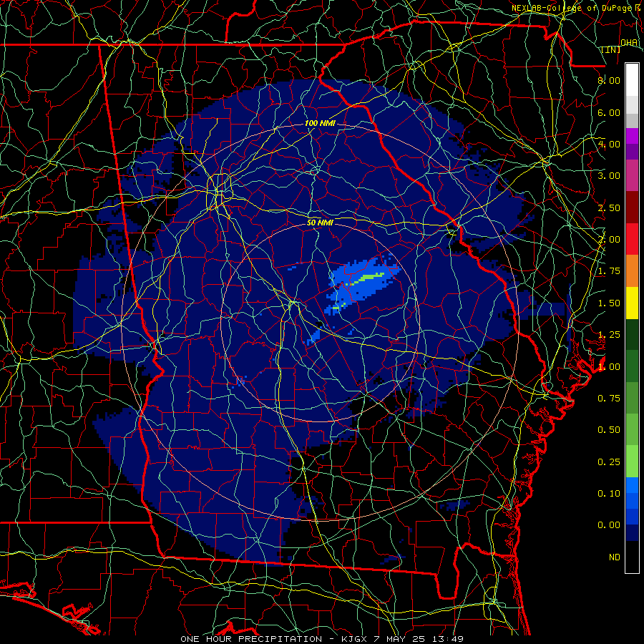Pick the yellow swatch beside 1.50
Image resolution: width=644 pixels, height=644 pixels.
point(632,303)
